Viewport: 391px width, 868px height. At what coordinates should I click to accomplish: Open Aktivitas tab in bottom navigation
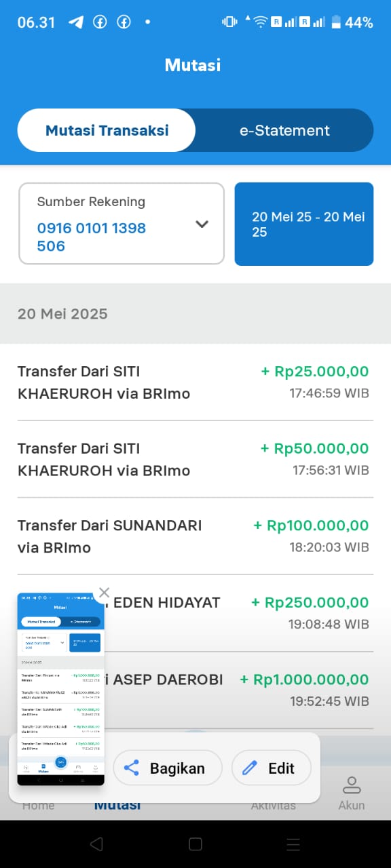(x=274, y=806)
